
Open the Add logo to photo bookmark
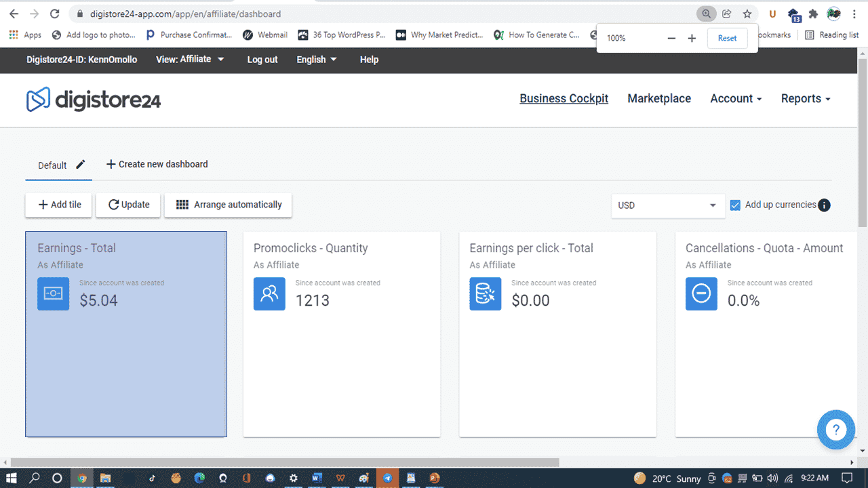(94, 35)
